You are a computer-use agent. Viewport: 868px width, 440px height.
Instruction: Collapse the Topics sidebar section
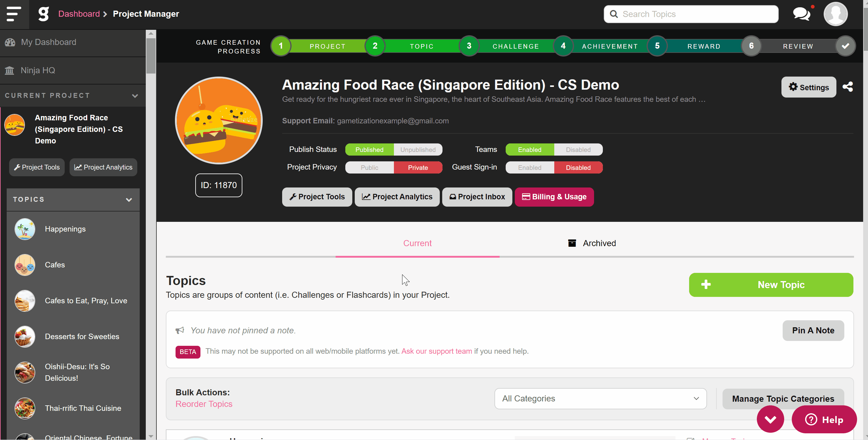point(129,200)
